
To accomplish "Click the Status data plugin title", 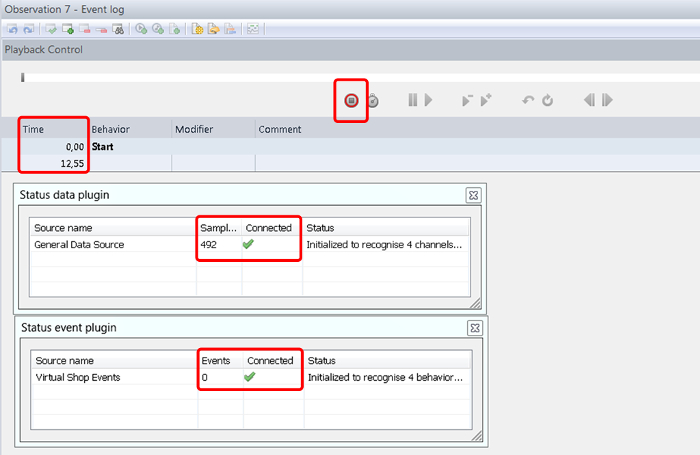I will click(64, 195).
